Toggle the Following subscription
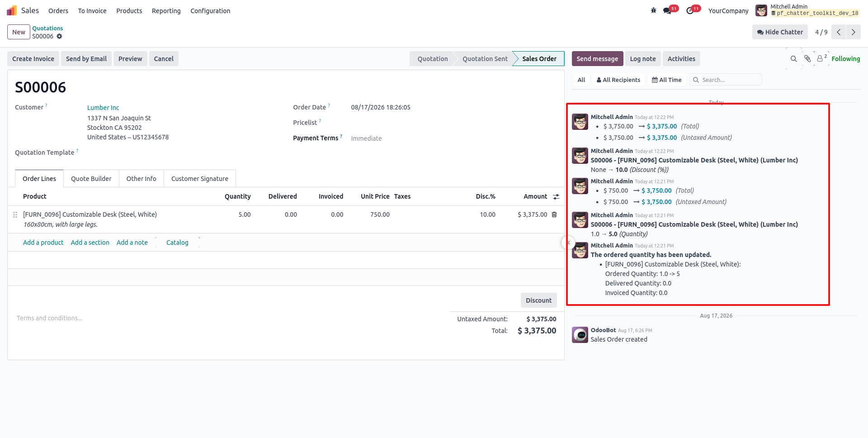The width and height of the screenshot is (868, 438). pyautogui.click(x=845, y=59)
